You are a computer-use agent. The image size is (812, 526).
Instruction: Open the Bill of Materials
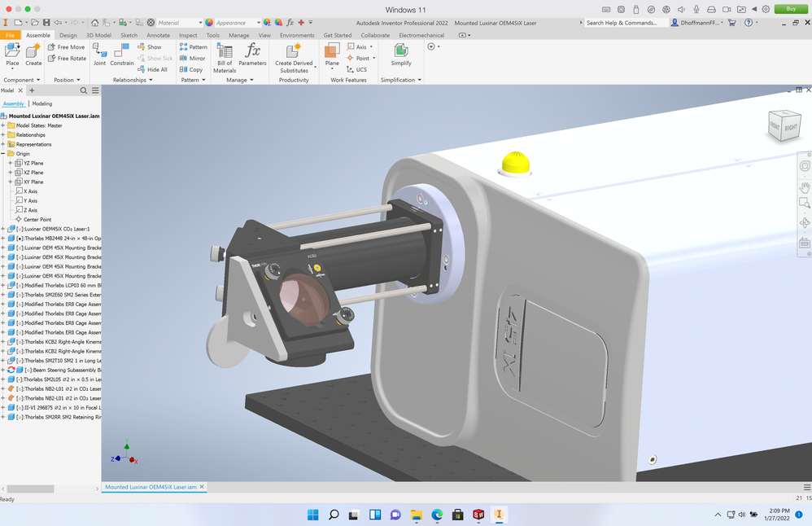[x=225, y=58]
